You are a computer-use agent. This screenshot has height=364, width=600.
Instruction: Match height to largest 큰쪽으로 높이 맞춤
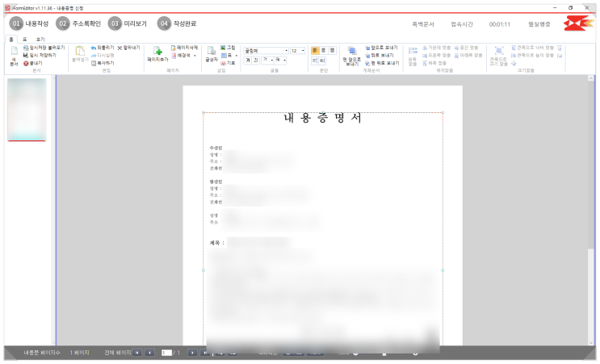[x=533, y=56]
